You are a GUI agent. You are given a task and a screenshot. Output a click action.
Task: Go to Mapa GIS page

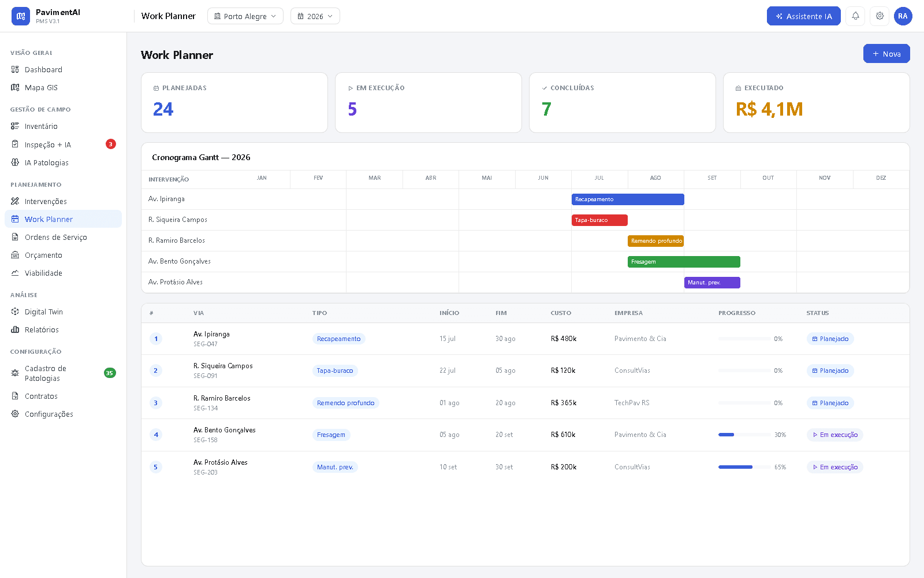click(64, 87)
